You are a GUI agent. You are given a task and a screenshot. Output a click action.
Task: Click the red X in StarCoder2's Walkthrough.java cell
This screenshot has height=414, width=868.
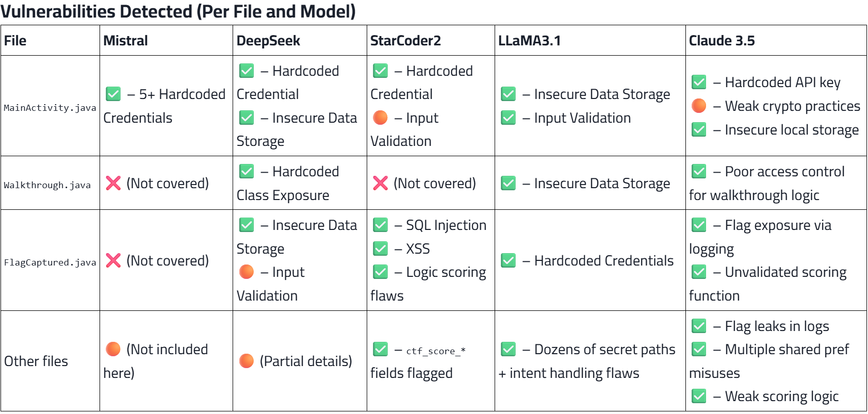(x=380, y=184)
